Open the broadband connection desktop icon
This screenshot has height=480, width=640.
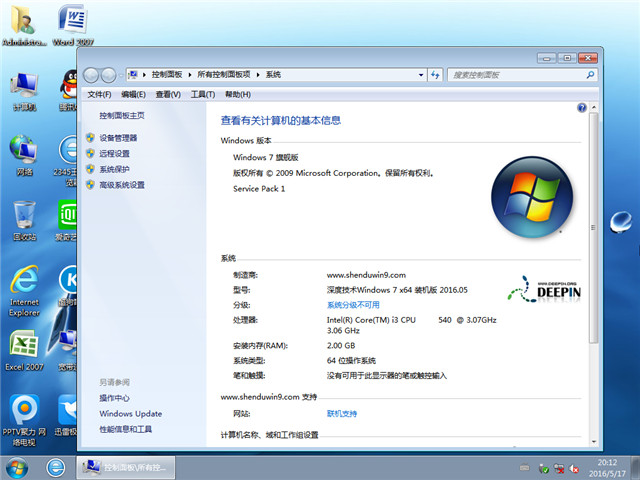coord(66,350)
